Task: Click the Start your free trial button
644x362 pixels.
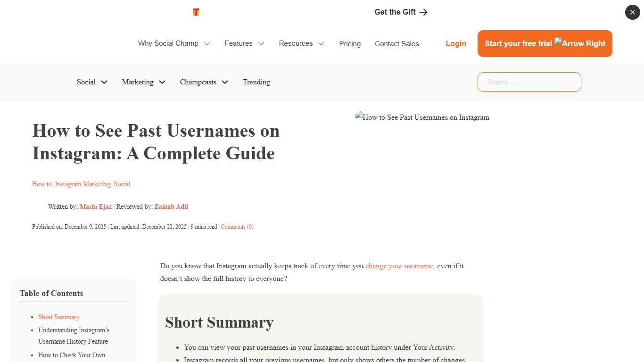Action: [x=519, y=43]
